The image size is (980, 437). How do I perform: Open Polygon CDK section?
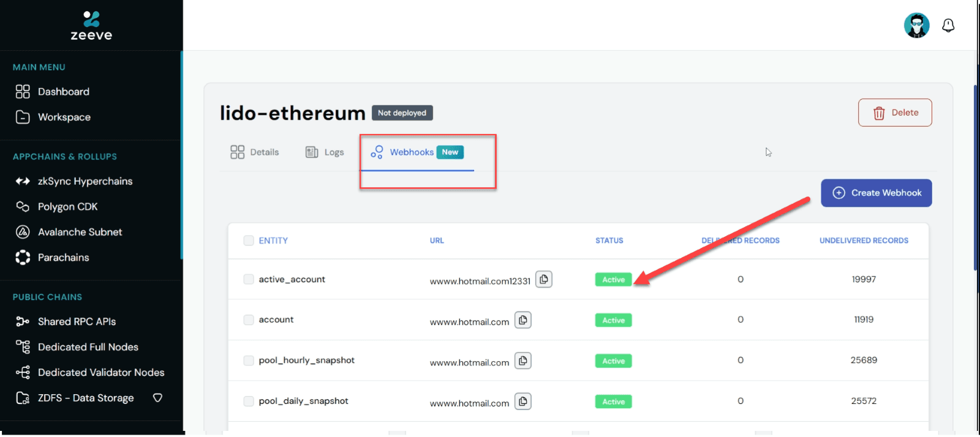pos(57,207)
